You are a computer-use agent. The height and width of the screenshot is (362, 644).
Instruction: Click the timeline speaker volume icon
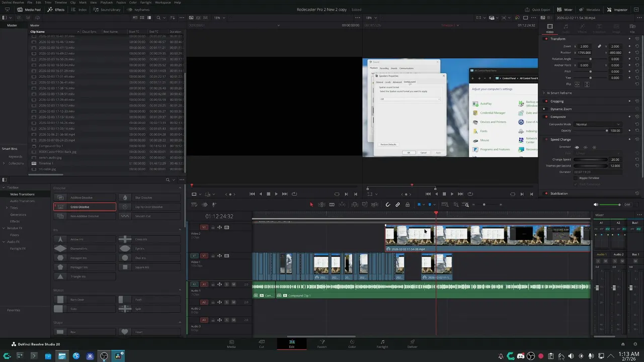click(596, 205)
